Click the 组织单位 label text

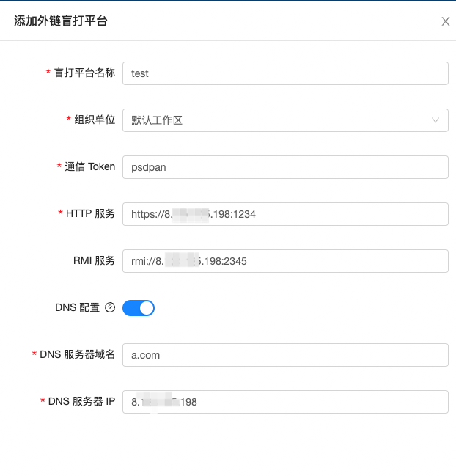click(95, 120)
